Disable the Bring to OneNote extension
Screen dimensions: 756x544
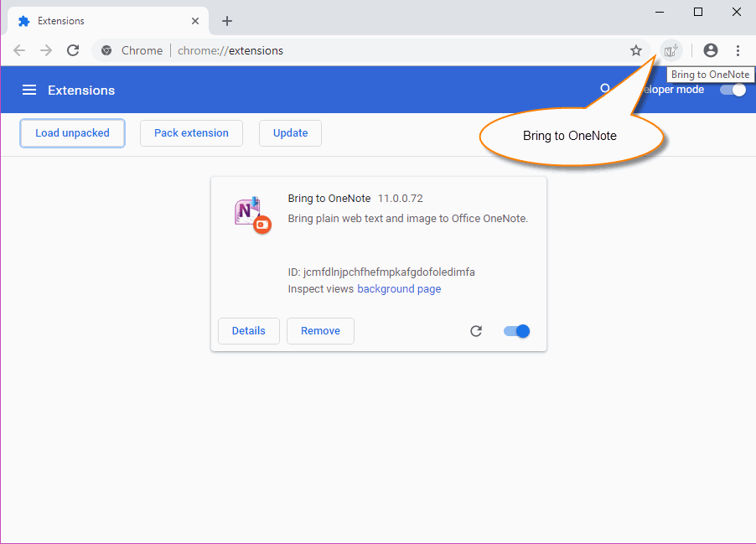pos(516,331)
